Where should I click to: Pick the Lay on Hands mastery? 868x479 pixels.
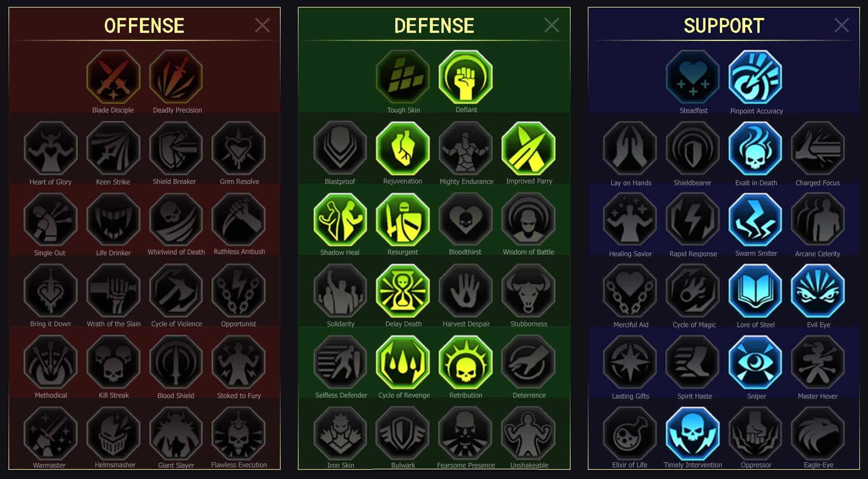(x=630, y=148)
